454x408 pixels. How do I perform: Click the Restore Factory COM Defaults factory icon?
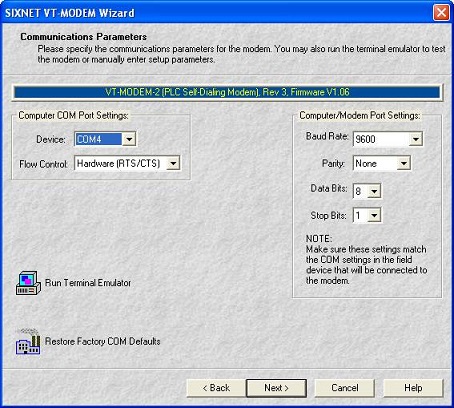point(28,342)
